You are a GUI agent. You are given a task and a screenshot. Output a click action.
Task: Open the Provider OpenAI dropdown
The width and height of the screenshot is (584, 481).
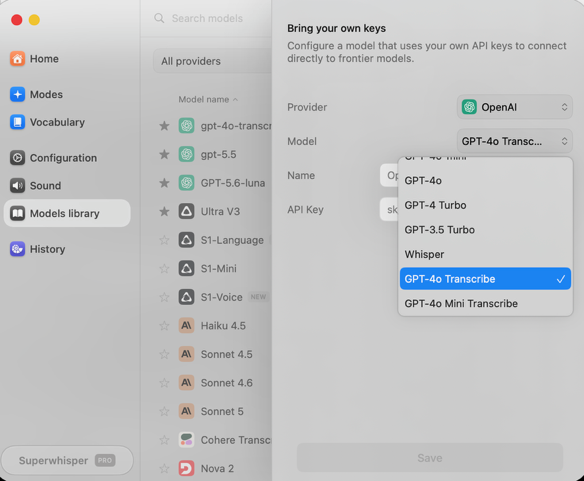click(515, 107)
